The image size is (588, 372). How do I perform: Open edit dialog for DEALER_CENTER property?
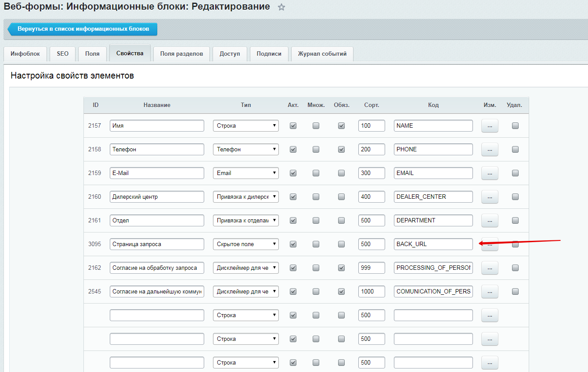(490, 197)
